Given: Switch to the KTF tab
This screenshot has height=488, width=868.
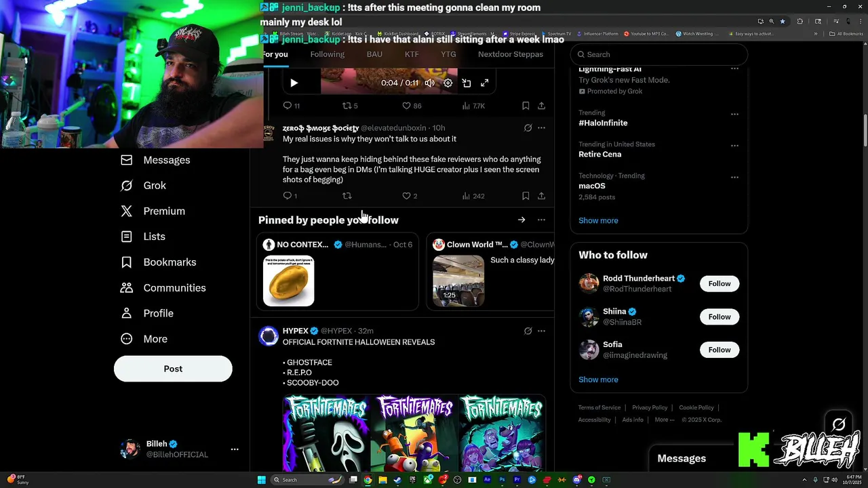Looking at the screenshot, I should [412, 54].
